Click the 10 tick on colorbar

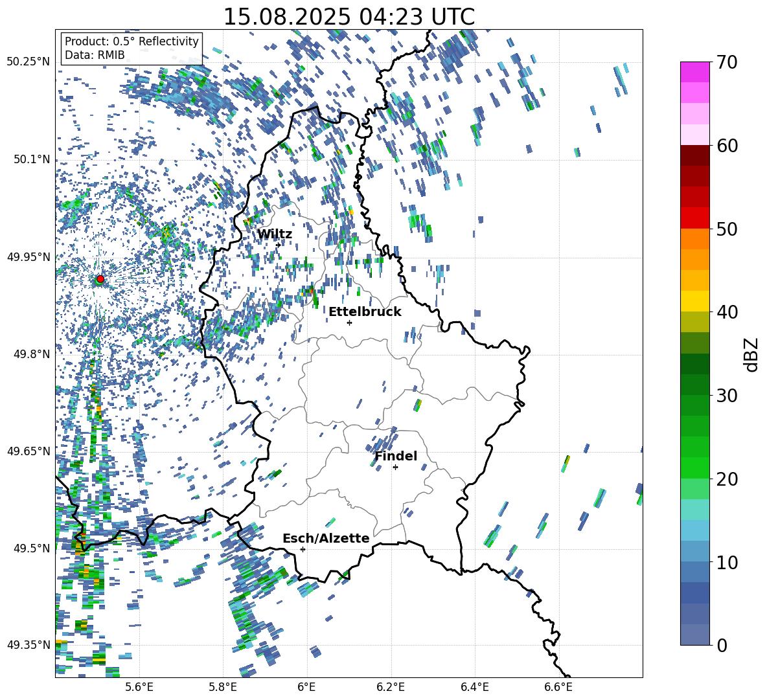pyautogui.click(x=727, y=562)
